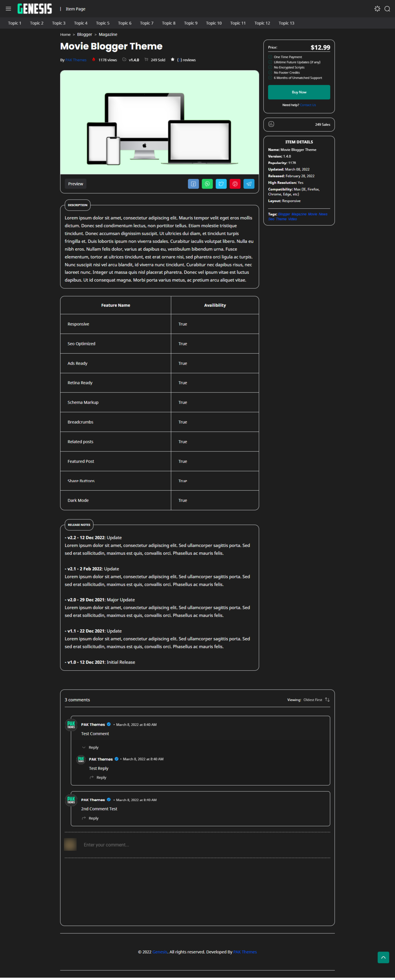This screenshot has height=980, width=395.
Task: Click the back-to-top arrow button
Action: [383, 957]
